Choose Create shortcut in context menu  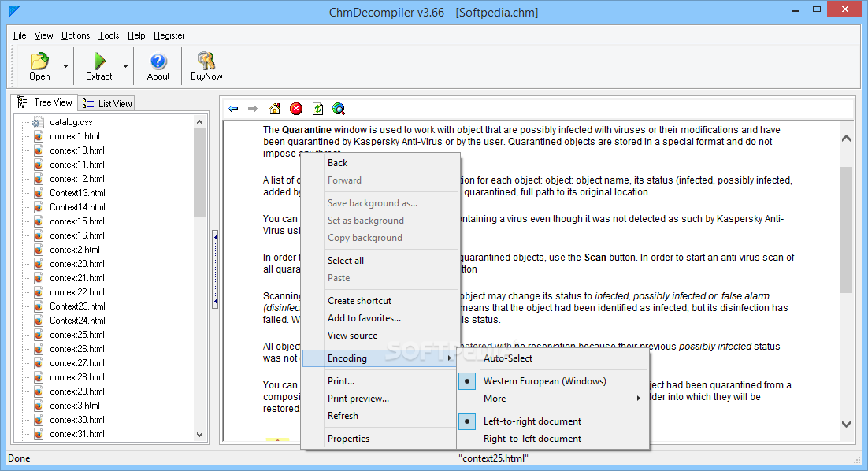coord(380,301)
